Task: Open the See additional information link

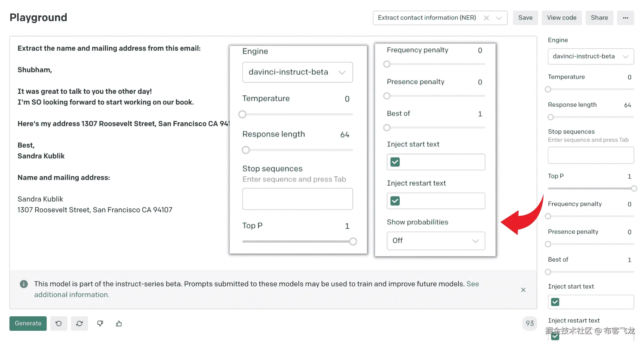Action: click(x=71, y=295)
